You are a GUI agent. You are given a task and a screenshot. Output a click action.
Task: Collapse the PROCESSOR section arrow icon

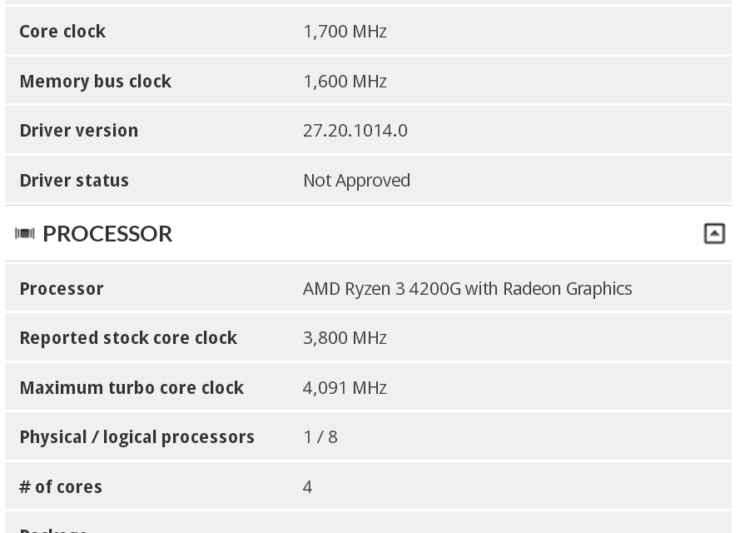pyautogui.click(x=714, y=234)
